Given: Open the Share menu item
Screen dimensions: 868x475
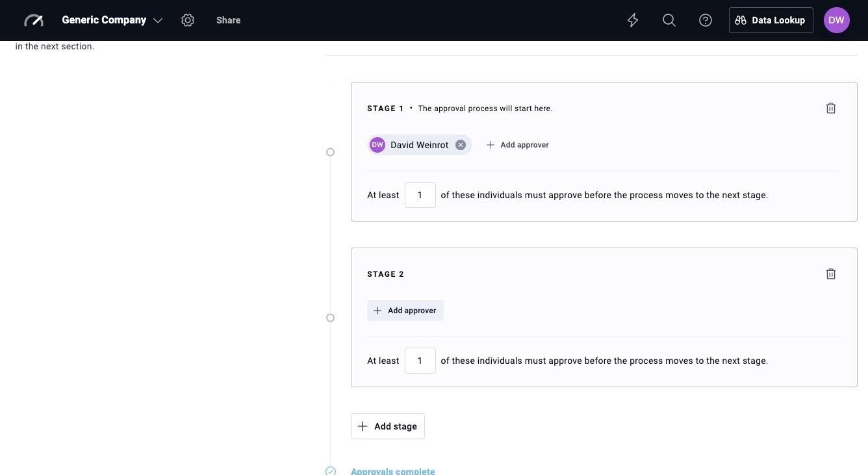Looking at the screenshot, I should (229, 20).
